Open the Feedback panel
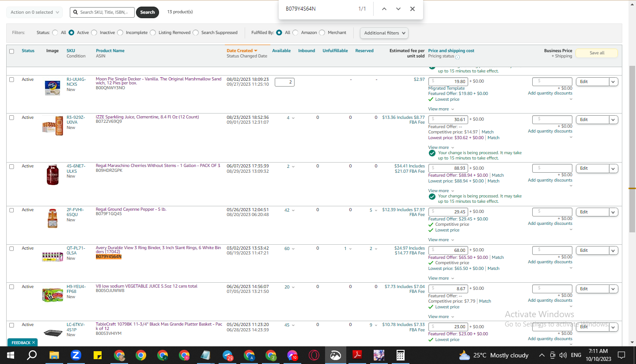This screenshot has height=364, width=636. tap(21, 343)
